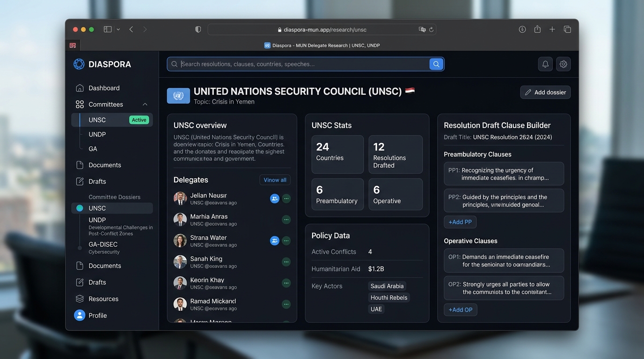The width and height of the screenshot is (644, 359).
Task: Select delegate Marhia Anras name
Action: 209,216
